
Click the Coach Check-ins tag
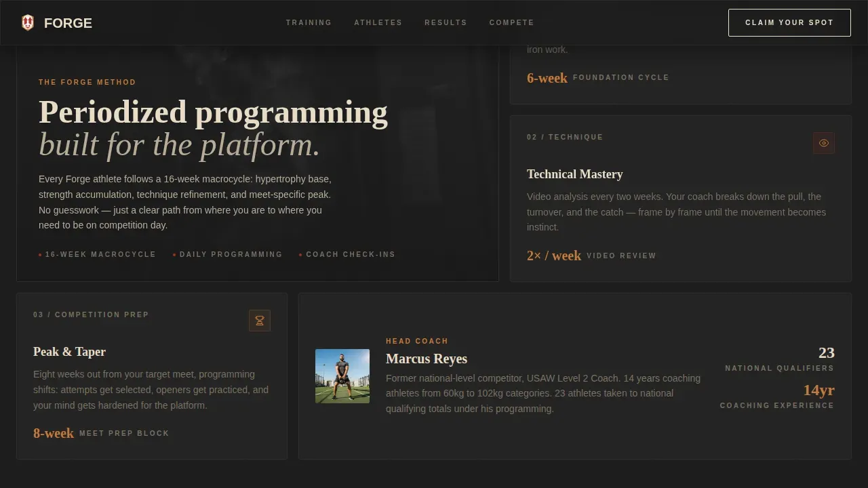click(347, 255)
